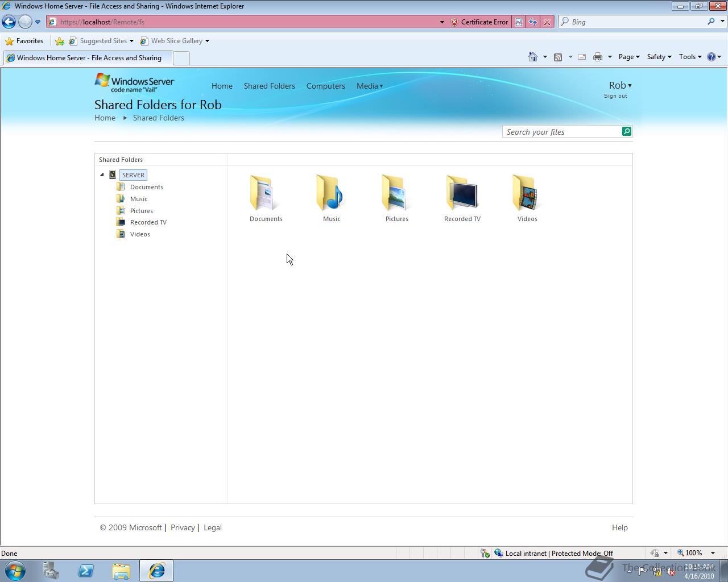Image resolution: width=728 pixels, height=582 pixels.
Task: Open the Legal footer link
Action: point(213,527)
